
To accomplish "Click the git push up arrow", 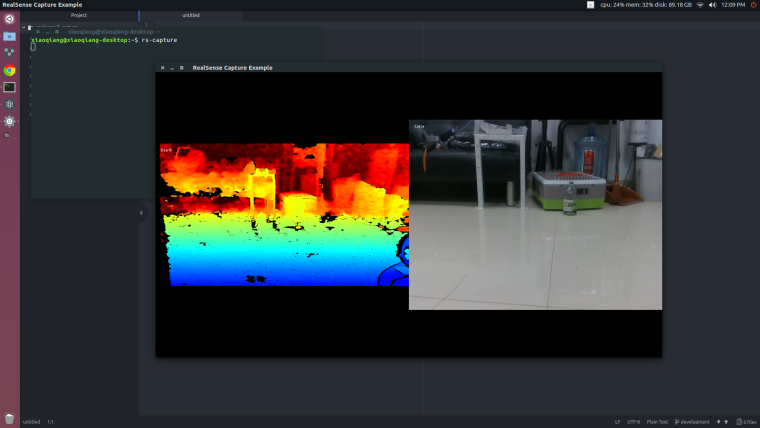I will pos(726,422).
